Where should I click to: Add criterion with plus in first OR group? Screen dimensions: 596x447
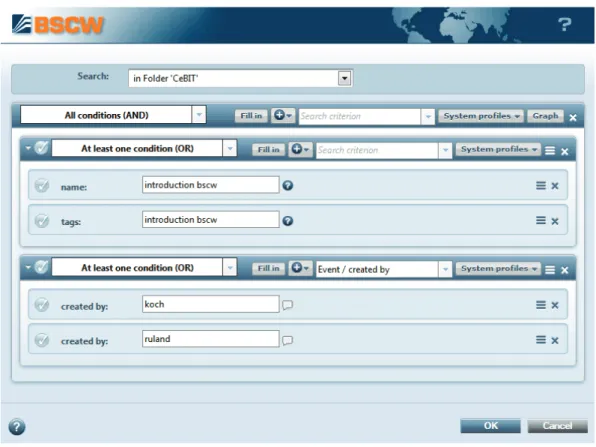(300, 149)
